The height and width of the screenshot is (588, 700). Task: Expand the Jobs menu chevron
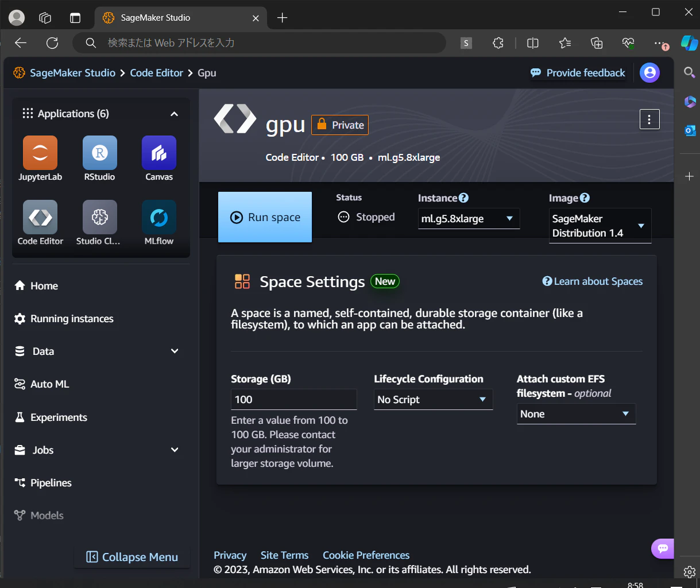(x=175, y=450)
